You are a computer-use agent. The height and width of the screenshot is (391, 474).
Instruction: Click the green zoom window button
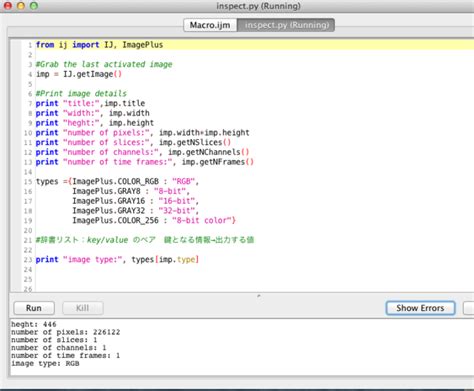[x=34, y=6]
